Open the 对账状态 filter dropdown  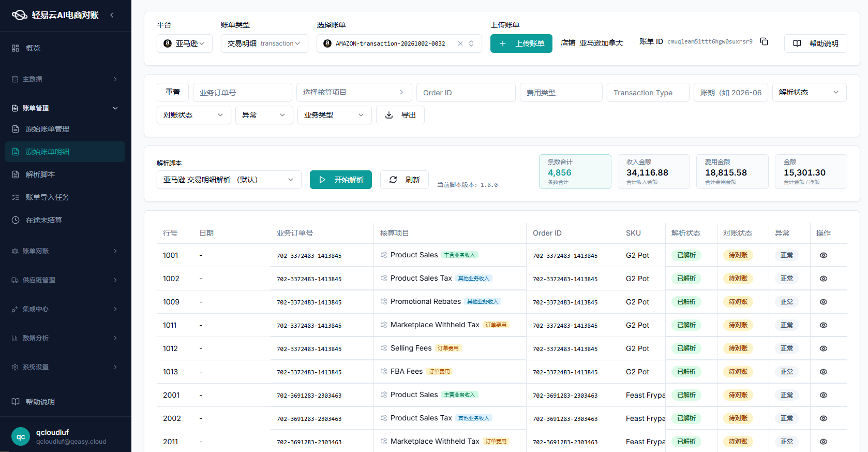click(x=194, y=115)
